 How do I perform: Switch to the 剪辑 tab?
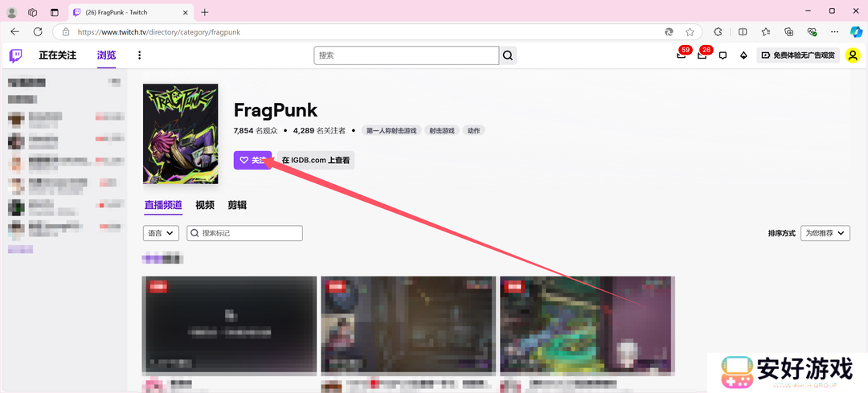coord(237,205)
